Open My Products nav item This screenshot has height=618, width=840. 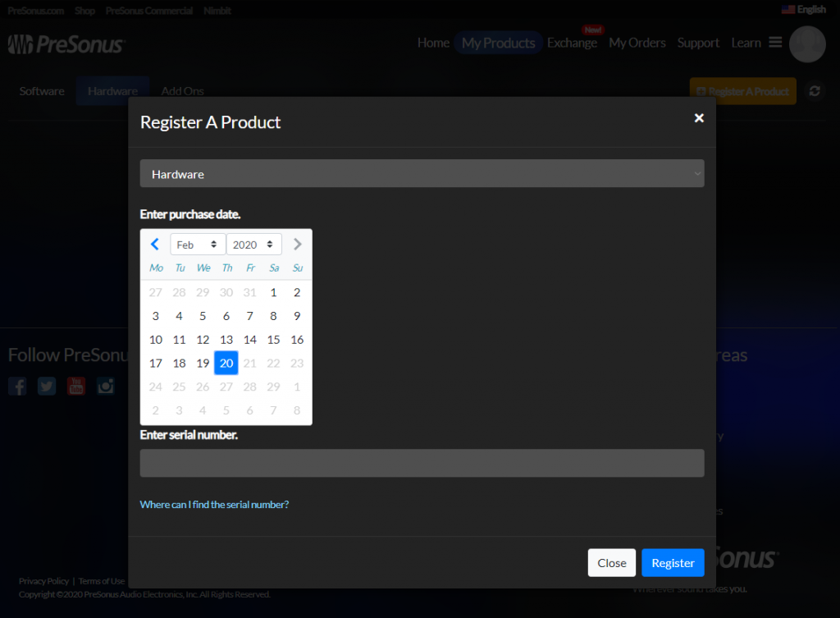pos(498,43)
